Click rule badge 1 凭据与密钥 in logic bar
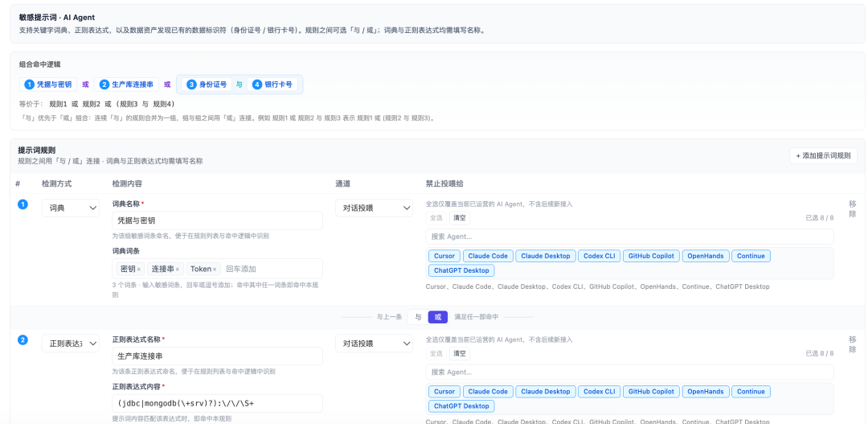This screenshot has height=424, width=868. point(48,84)
